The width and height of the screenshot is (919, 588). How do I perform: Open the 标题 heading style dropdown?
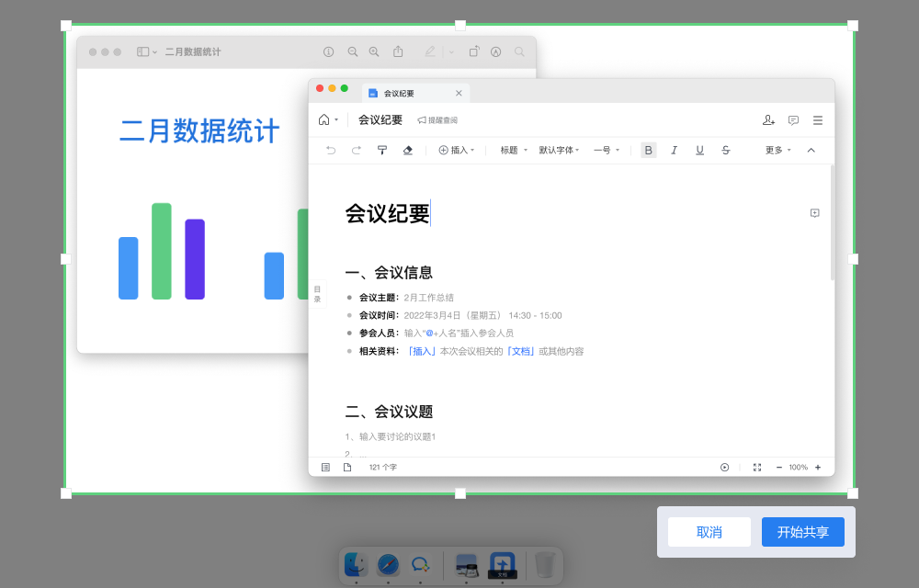tap(514, 151)
